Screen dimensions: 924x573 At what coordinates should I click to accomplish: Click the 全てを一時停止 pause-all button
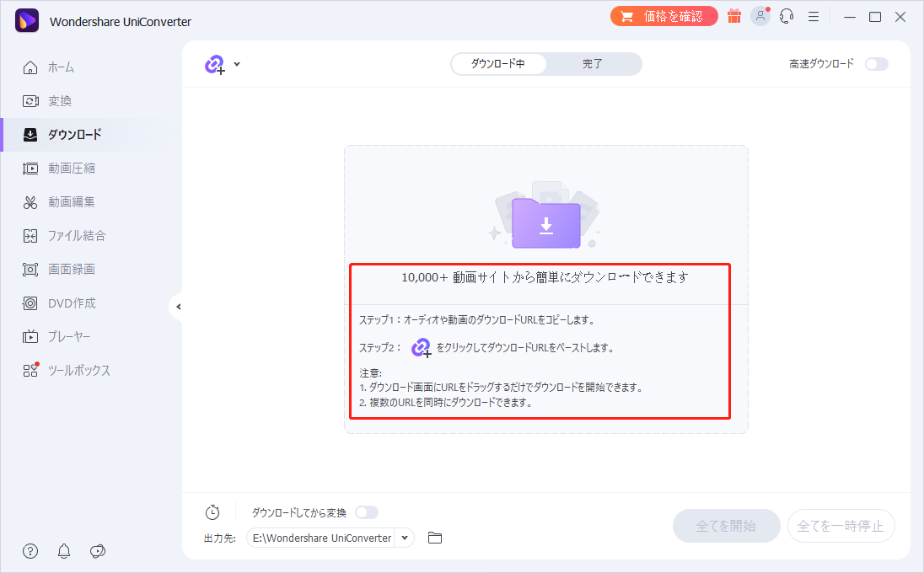[841, 526]
